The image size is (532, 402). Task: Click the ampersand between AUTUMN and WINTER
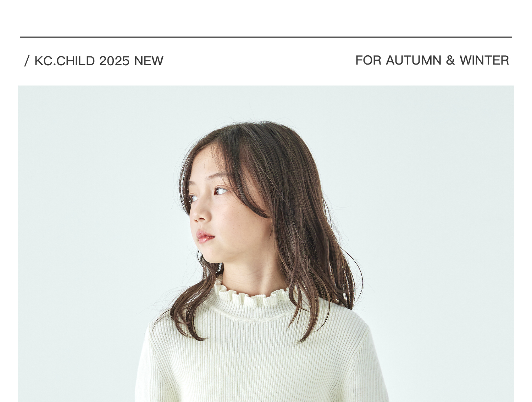coord(450,60)
